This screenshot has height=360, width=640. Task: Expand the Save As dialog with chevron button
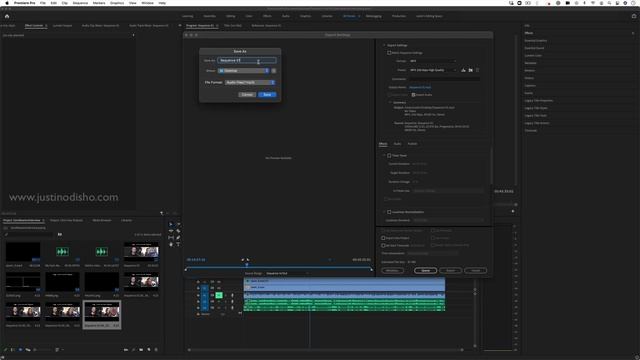pos(273,71)
